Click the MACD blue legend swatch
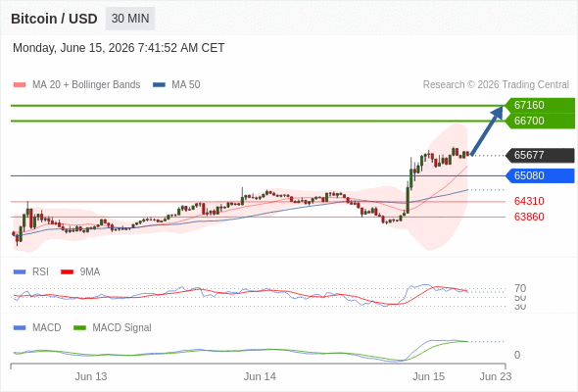Viewport: 578px width, 392px height. click(x=20, y=328)
